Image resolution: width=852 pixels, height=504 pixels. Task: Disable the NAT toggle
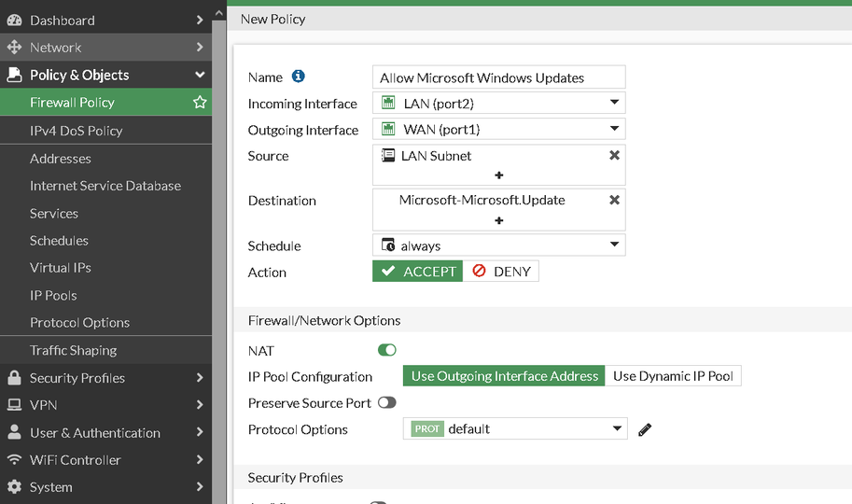tap(386, 350)
